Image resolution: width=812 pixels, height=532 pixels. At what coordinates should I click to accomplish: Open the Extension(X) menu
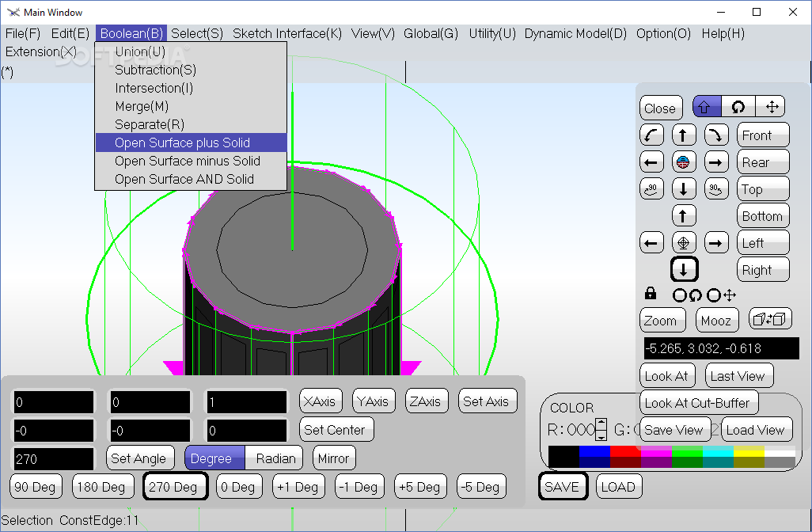[x=41, y=51]
